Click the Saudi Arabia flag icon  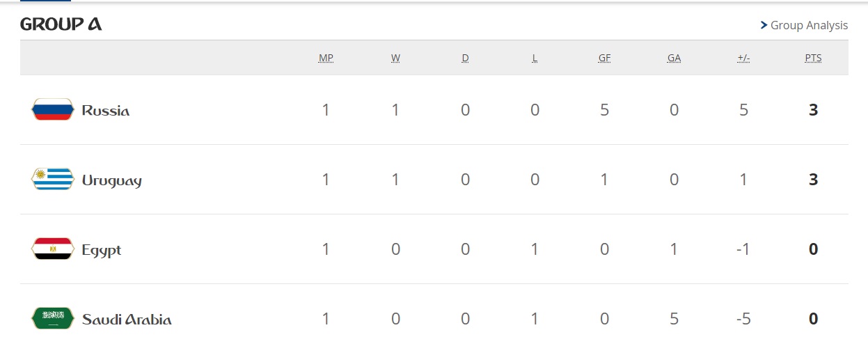(53, 319)
